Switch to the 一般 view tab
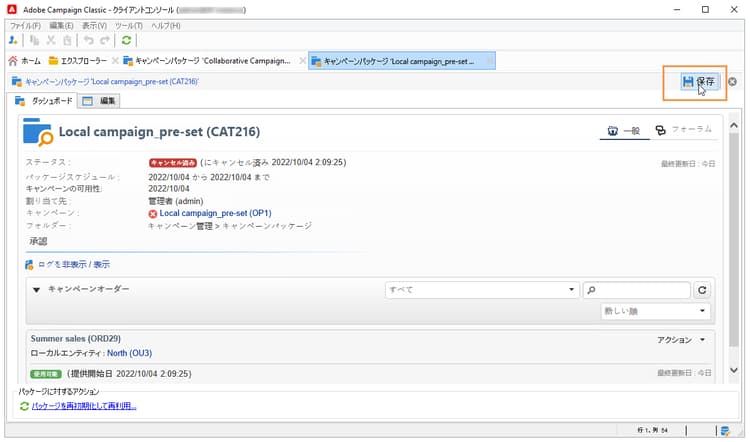This screenshot has height=442, width=750. pyautogui.click(x=624, y=131)
